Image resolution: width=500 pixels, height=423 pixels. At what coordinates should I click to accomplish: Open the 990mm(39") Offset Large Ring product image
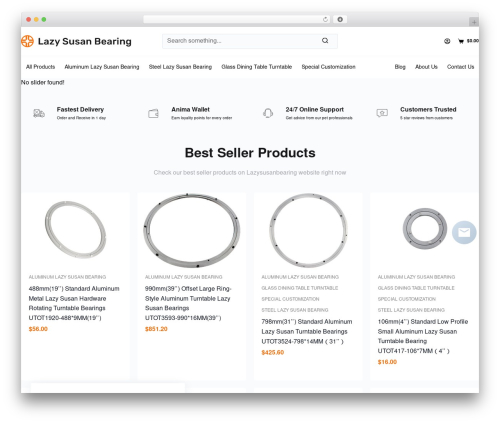coord(191,231)
